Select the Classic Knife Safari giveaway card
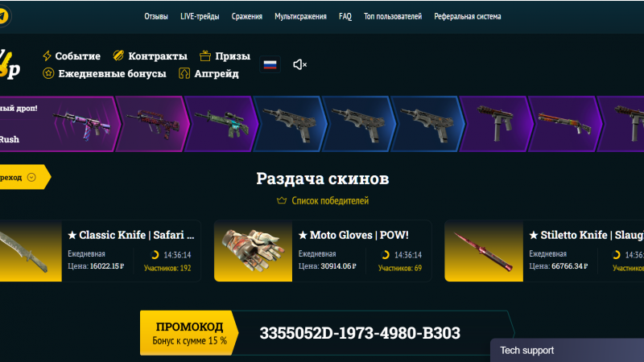The image size is (644, 362). (x=100, y=251)
